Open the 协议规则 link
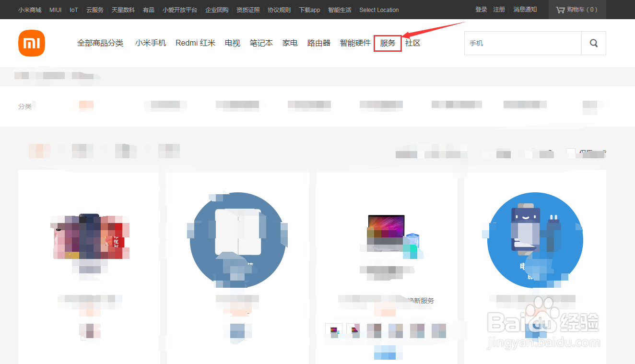The height and width of the screenshot is (364, 635). tap(279, 10)
